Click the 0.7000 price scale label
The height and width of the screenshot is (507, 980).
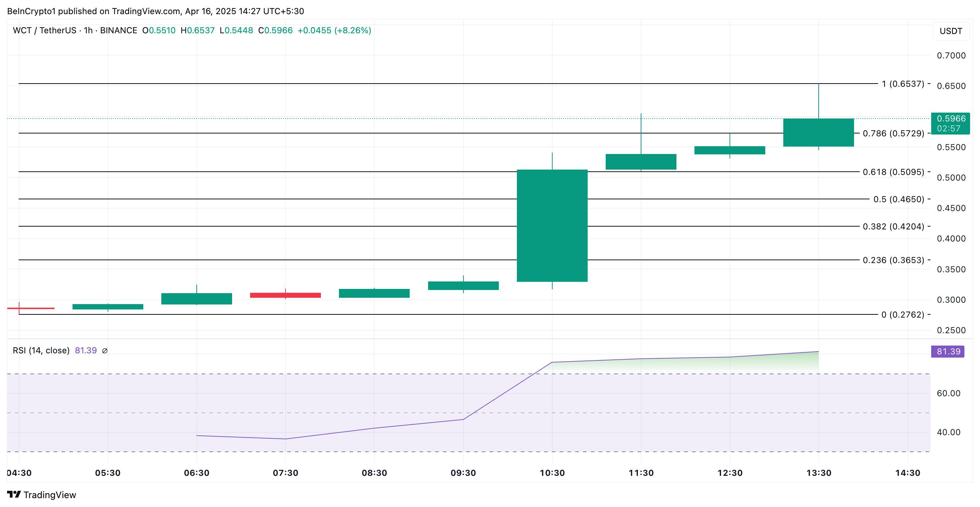[x=951, y=56]
